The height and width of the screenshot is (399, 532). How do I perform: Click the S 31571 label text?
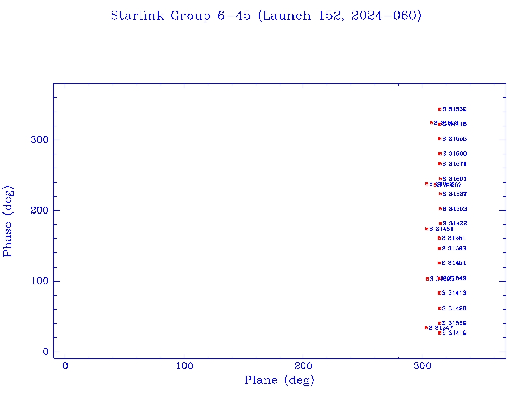tap(455, 164)
